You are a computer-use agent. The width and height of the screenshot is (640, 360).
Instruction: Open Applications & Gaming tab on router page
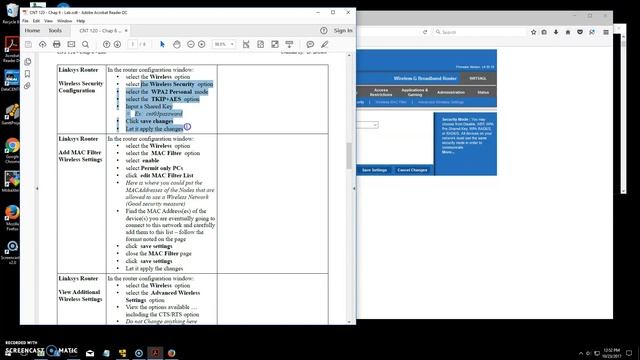point(415,92)
